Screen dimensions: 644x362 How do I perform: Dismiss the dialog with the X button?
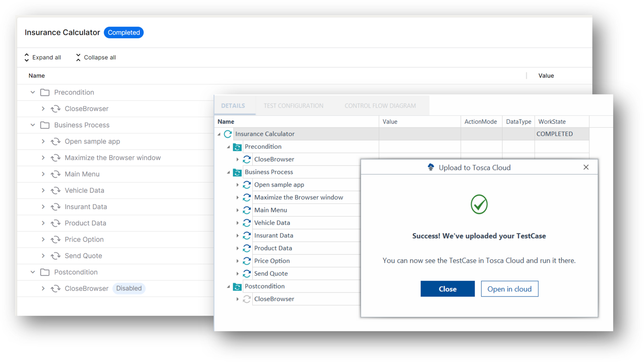click(586, 167)
